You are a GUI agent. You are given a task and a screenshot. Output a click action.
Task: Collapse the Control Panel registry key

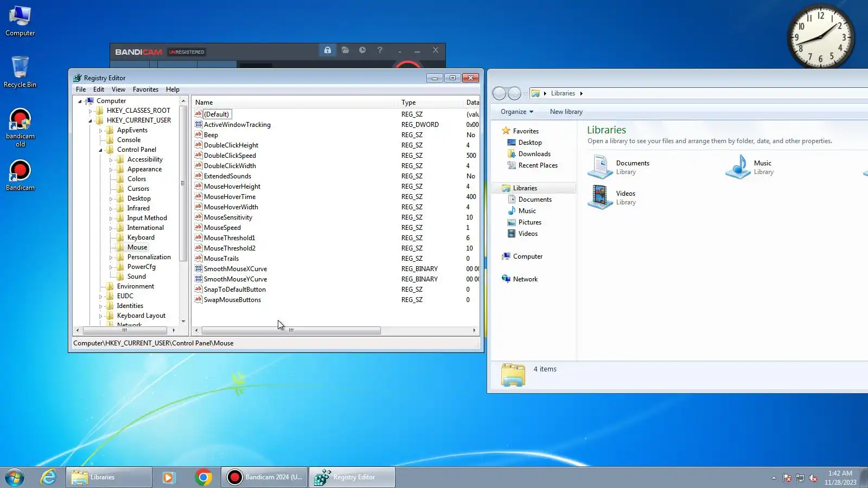(x=100, y=150)
